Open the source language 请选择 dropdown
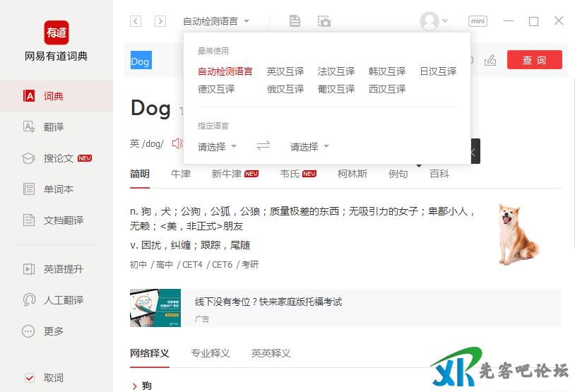Image resolution: width=575 pixels, height=392 pixels. [217, 147]
